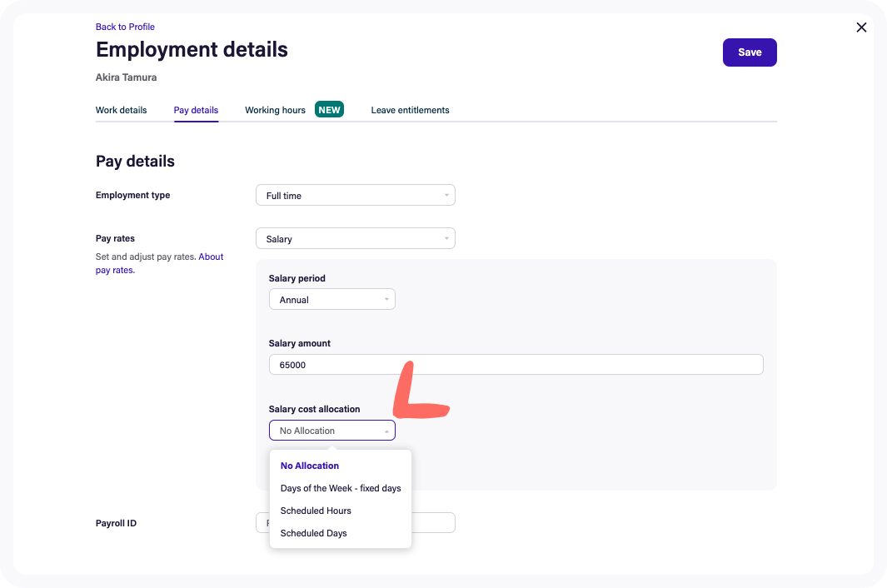Open the Working hours tab

click(x=275, y=109)
